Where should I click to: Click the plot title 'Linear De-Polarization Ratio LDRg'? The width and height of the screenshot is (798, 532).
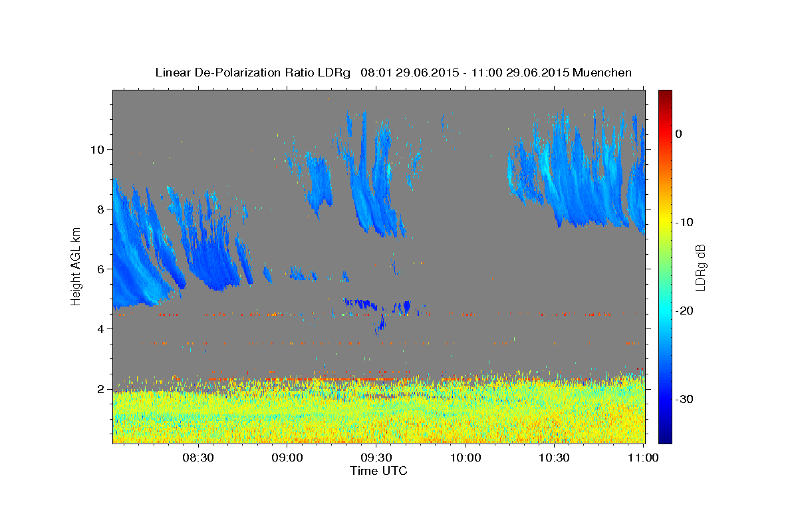click(252, 72)
